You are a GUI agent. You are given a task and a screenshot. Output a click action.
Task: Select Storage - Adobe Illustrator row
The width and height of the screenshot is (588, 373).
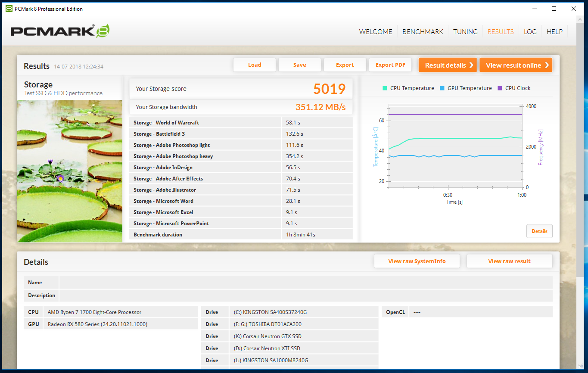coord(241,190)
